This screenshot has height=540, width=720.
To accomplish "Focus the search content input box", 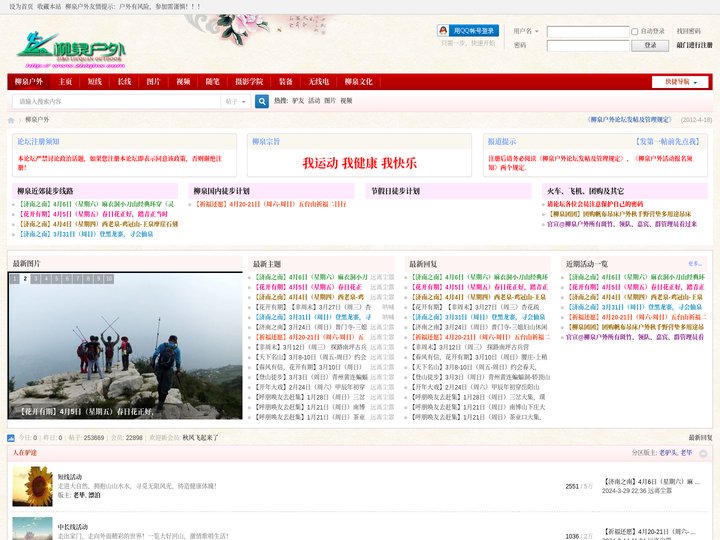I will [117, 101].
